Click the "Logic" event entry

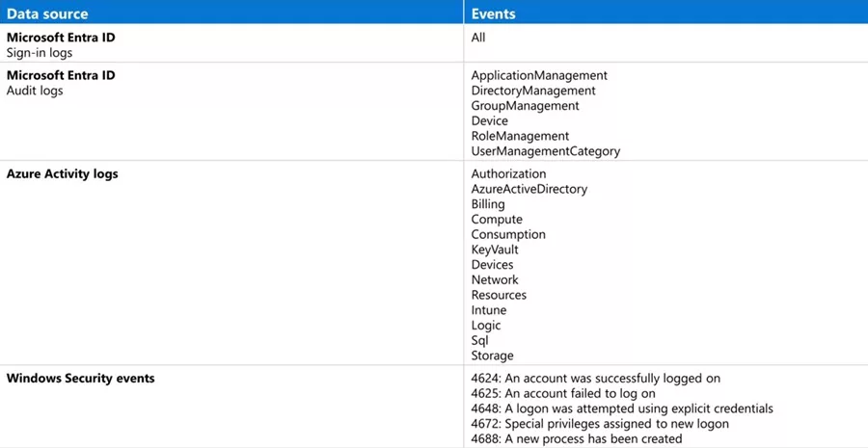[x=486, y=326]
